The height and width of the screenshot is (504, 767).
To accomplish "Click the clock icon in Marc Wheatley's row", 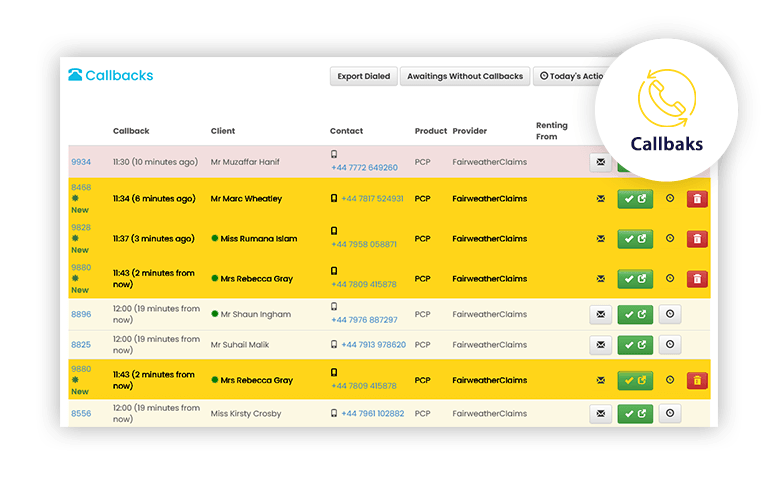I will (x=670, y=199).
